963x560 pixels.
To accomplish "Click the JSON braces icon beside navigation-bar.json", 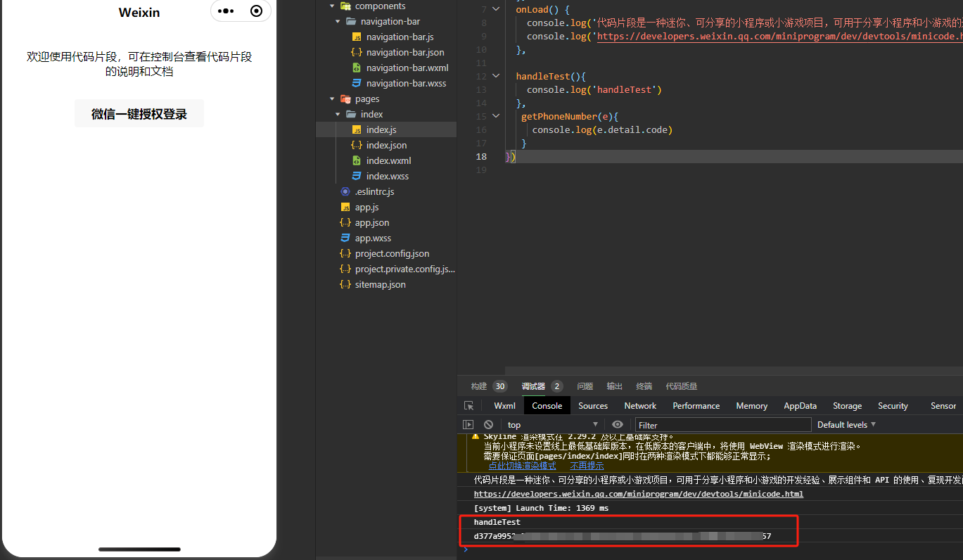I will click(357, 53).
